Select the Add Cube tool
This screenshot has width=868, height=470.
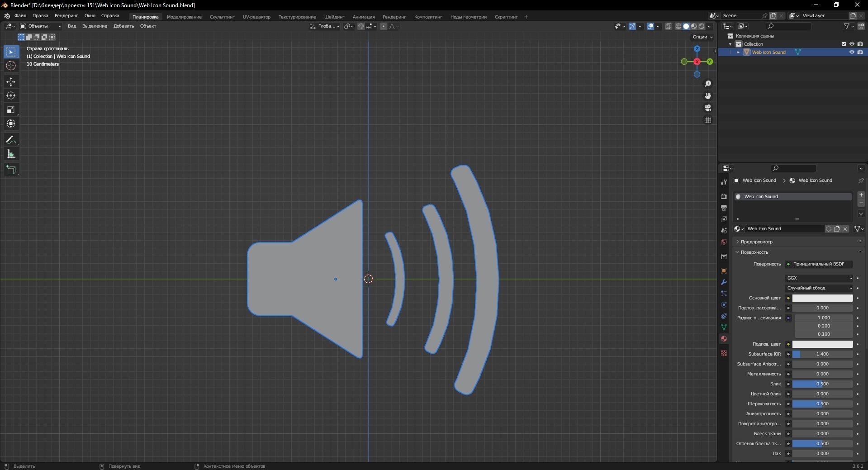point(11,170)
